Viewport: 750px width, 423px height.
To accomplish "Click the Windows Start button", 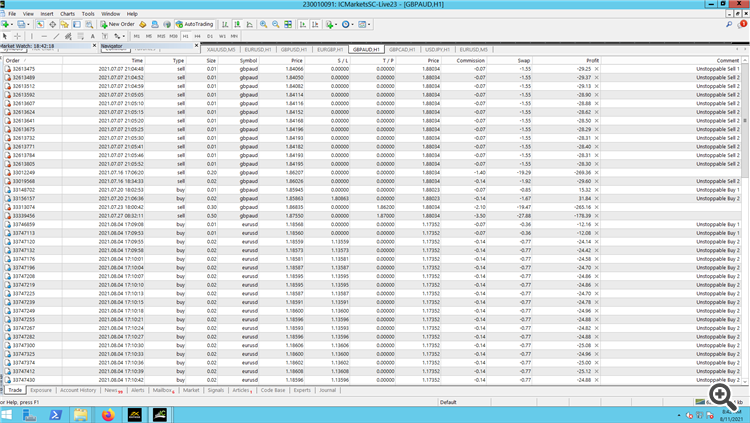I will (7, 414).
